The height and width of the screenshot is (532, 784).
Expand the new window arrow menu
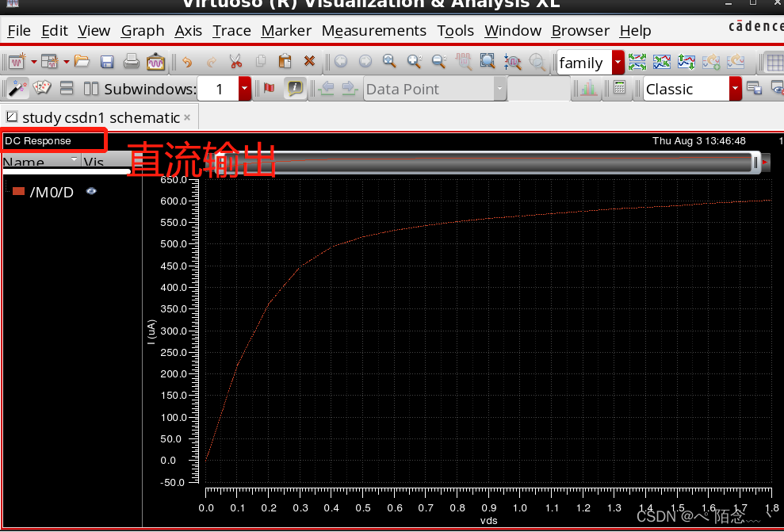click(33, 62)
